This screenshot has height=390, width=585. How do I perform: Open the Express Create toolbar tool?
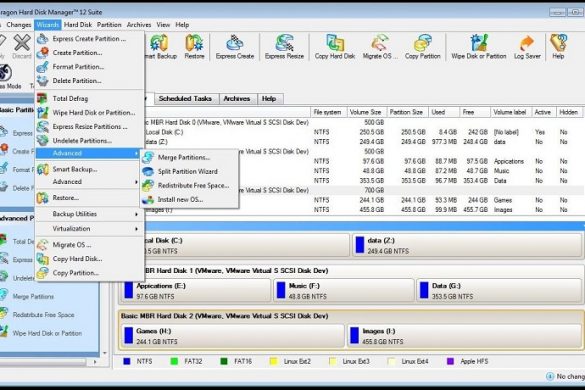(x=235, y=47)
